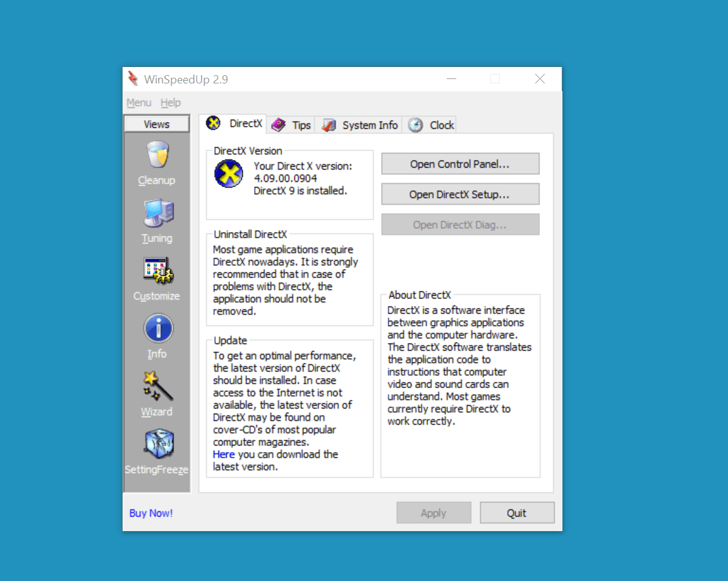
Task: Click Open Control Panel button
Action: click(460, 164)
